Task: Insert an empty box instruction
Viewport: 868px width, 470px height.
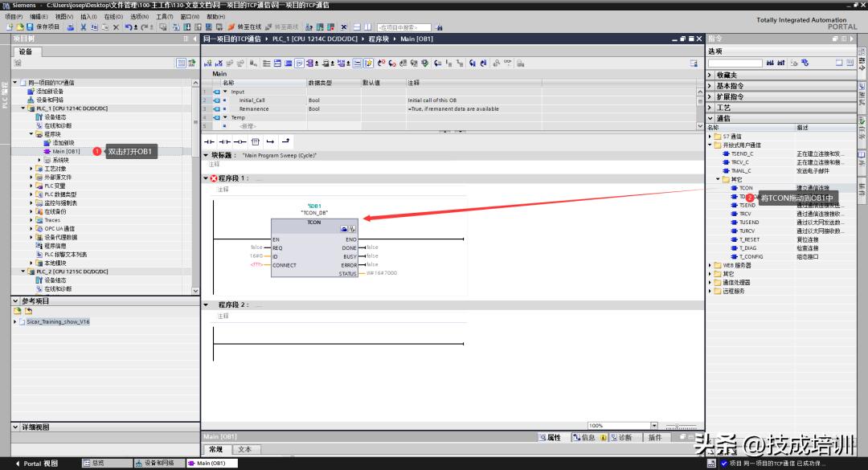Action: (256, 141)
